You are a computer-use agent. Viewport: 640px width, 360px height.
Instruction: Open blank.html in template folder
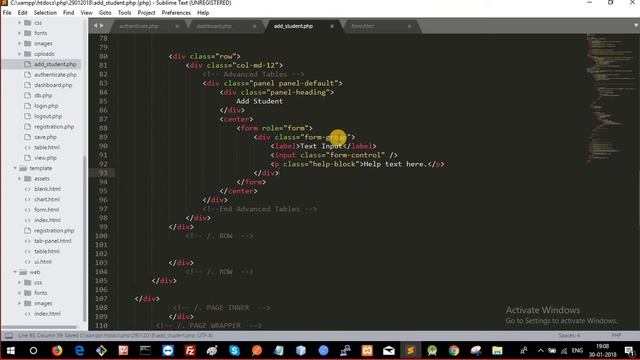coord(47,189)
